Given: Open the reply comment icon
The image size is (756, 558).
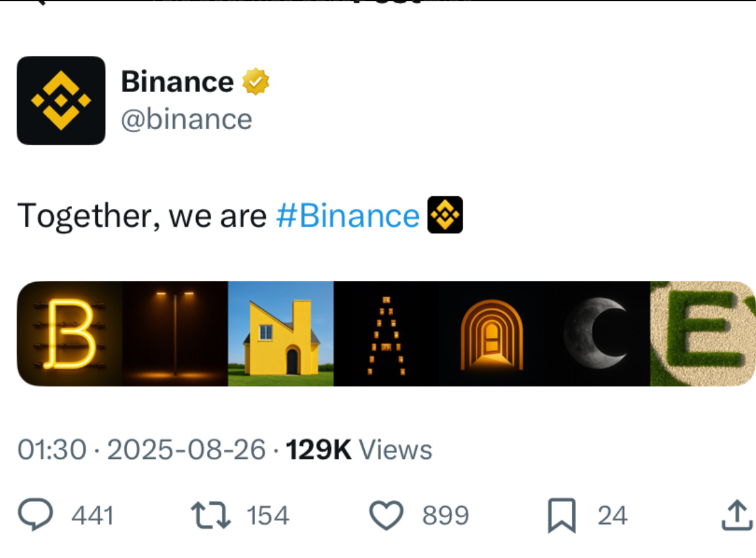Looking at the screenshot, I should 37,515.
